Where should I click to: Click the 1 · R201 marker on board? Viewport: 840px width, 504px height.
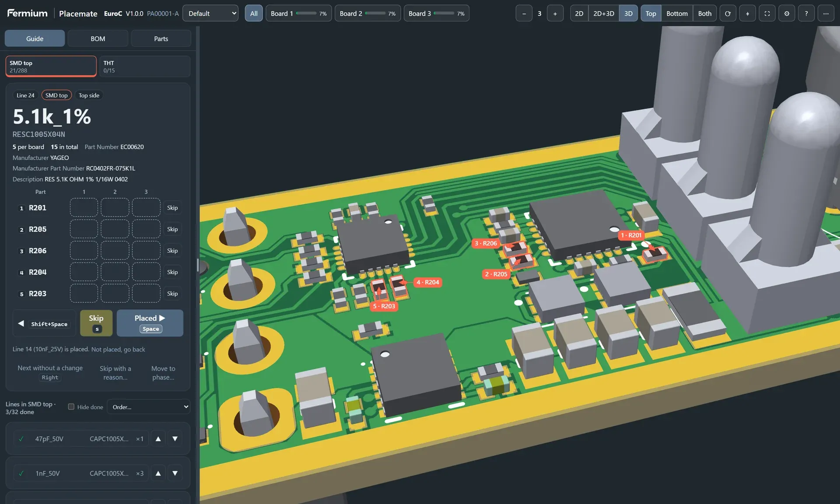click(x=631, y=235)
